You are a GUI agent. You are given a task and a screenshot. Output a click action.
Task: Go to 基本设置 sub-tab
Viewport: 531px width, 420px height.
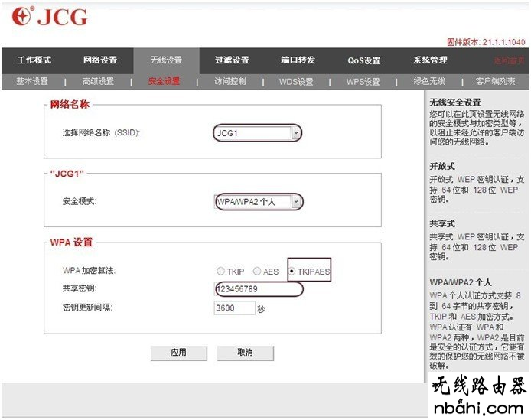coord(32,81)
